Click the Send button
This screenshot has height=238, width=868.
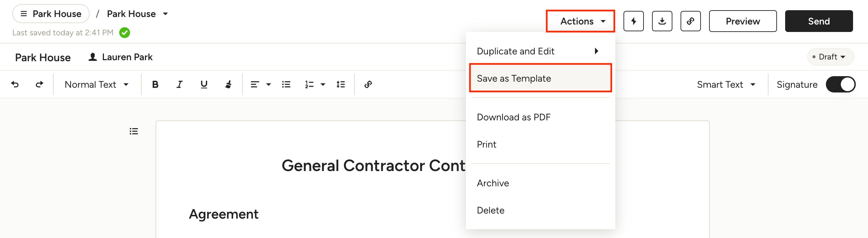[x=819, y=21]
